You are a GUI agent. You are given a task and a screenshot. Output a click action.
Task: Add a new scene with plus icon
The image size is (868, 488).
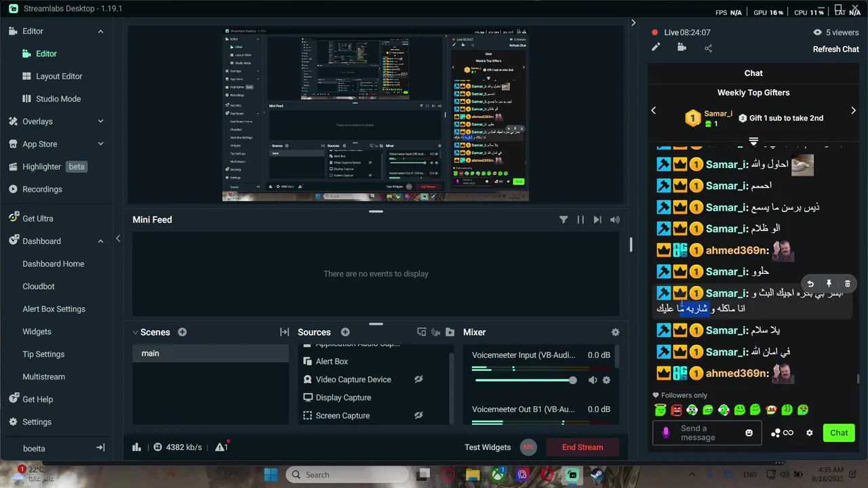point(182,332)
